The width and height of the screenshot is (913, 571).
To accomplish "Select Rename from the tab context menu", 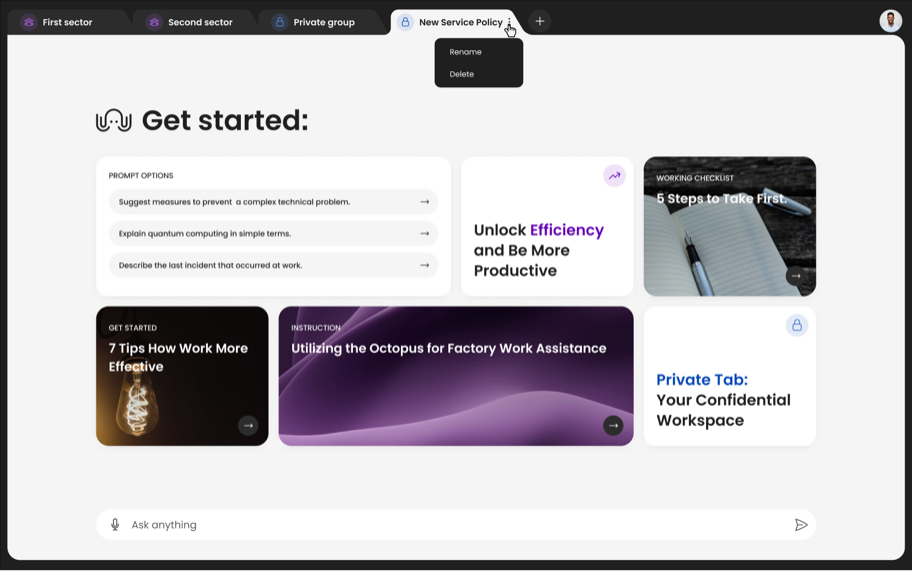I will click(466, 52).
